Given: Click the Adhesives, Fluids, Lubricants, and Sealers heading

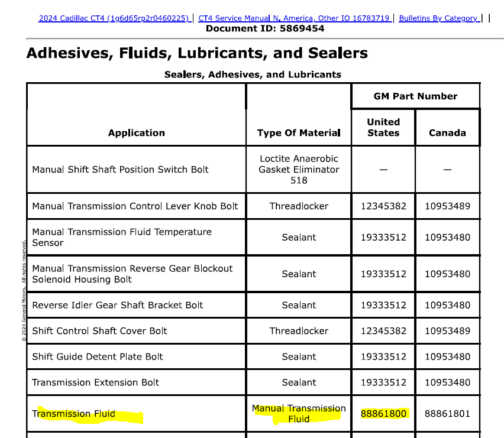Looking at the screenshot, I should point(197,53).
